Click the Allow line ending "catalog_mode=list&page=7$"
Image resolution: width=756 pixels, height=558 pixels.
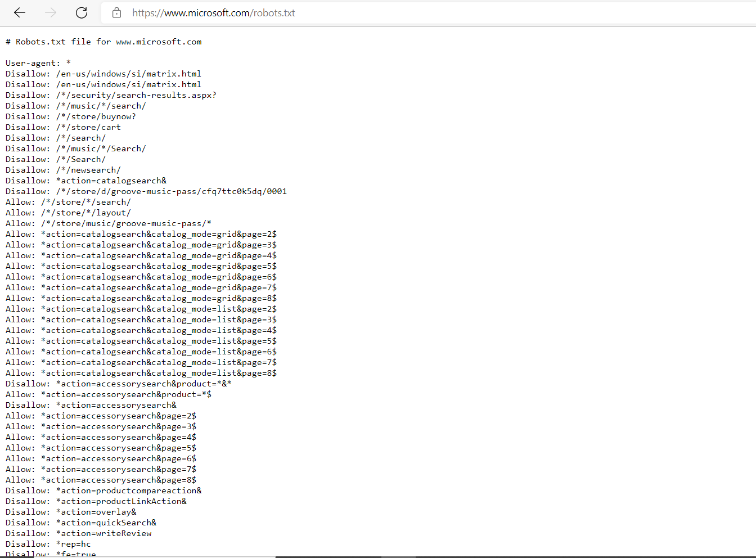[x=141, y=362]
